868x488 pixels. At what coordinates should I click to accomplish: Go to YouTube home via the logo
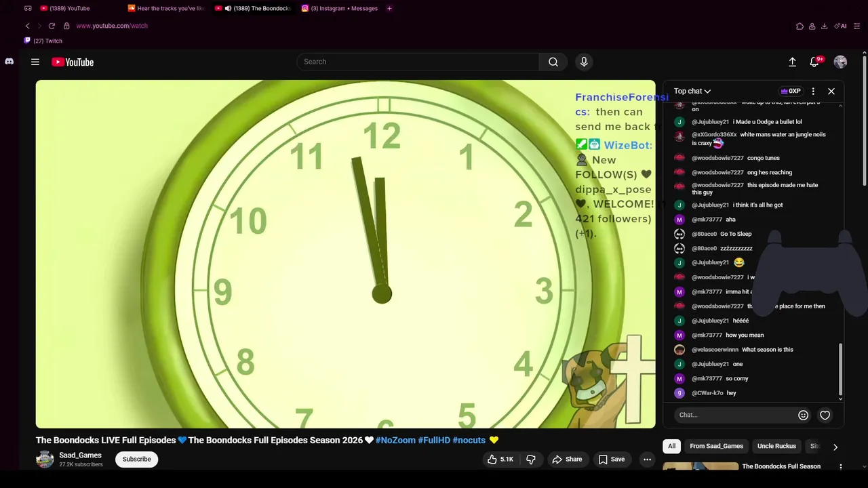click(x=73, y=62)
